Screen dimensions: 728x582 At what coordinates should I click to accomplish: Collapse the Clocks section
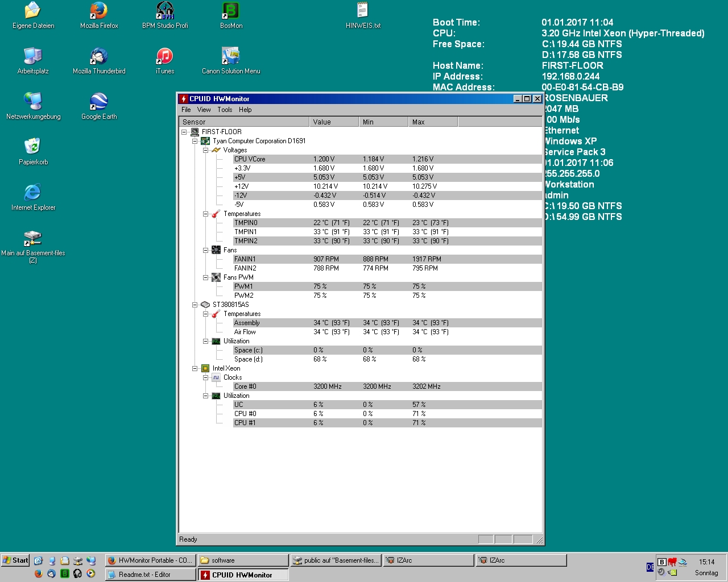(x=206, y=377)
